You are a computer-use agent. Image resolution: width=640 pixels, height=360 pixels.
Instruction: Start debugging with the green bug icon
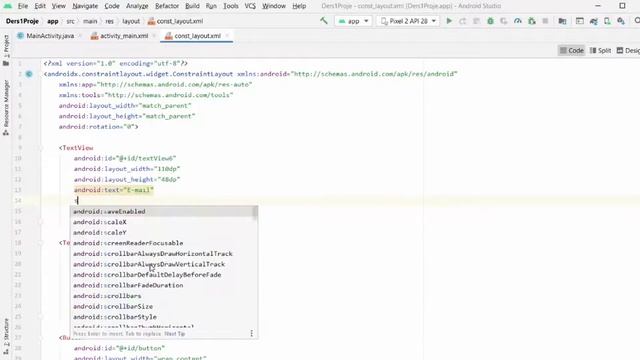[490, 21]
